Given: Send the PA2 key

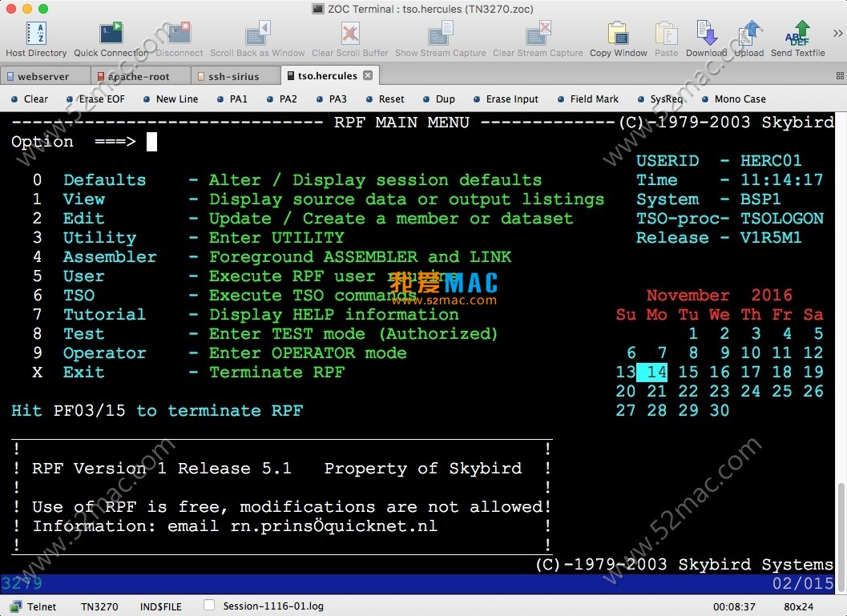Looking at the screenshot, I should click(282, 99).
